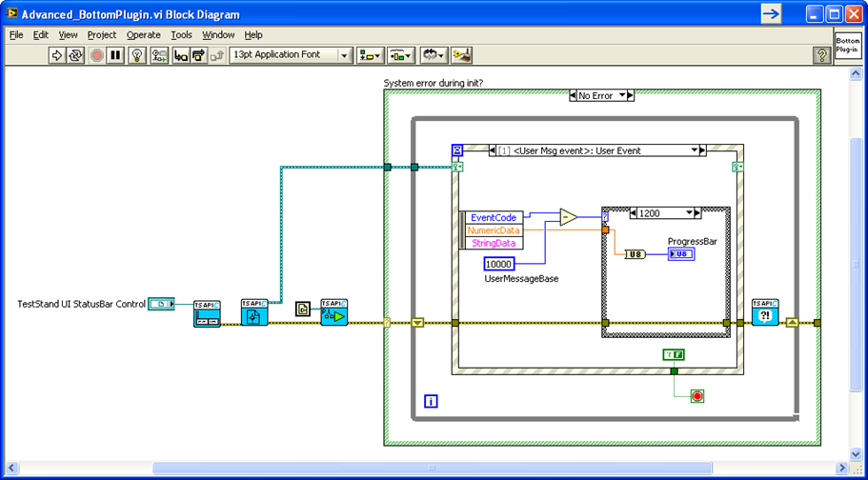Click the while loop stop terminal
The width and height of the screenshot is (868, 480).
[x=696, y=396]
